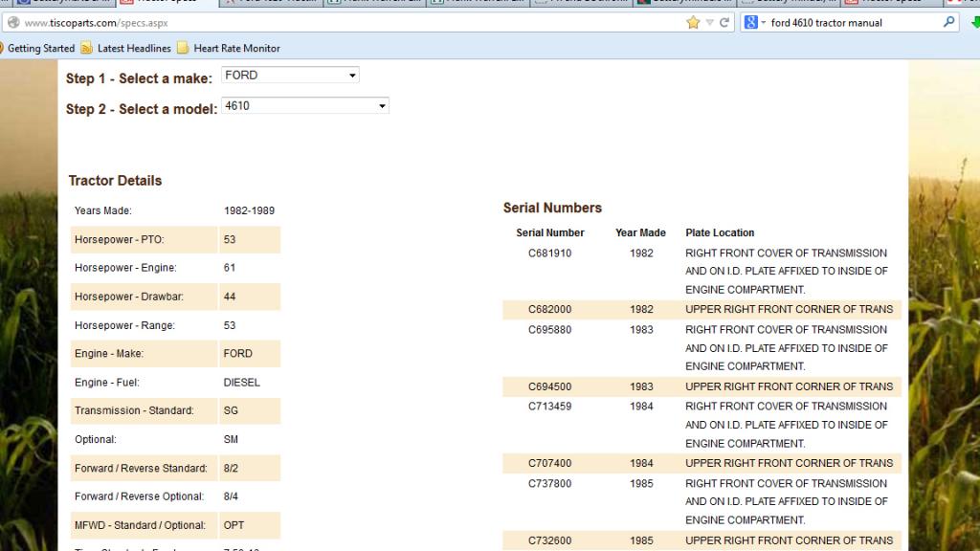The width and height of the screenshot is (980, 551).
Task: Click the Step 2 - Select a model label
Action: pyautogui.click(x=142, y=109)
